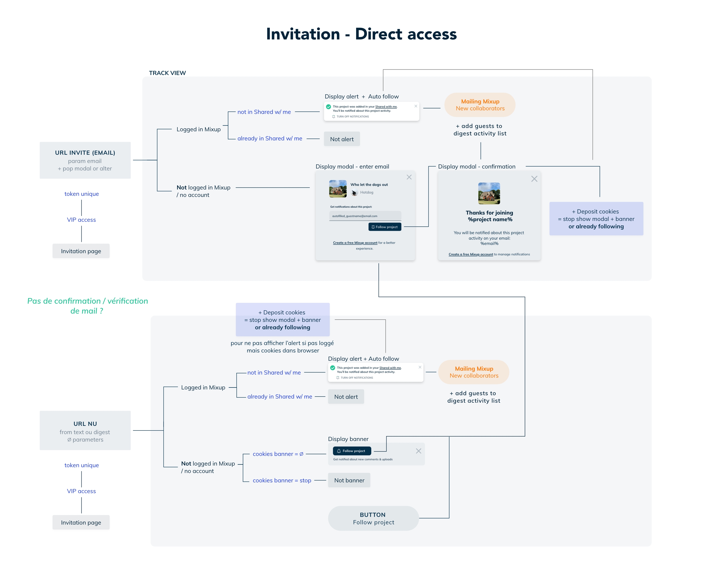This screenshot has width=723, height=588.
Task: Click the house image in confirmation modal
Action: (x=489, y=193)
